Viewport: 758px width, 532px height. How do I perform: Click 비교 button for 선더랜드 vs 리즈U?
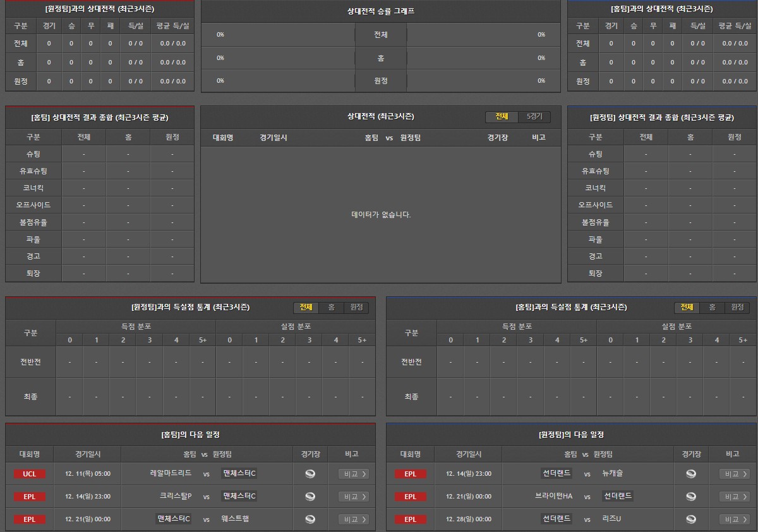click(734, 519)
